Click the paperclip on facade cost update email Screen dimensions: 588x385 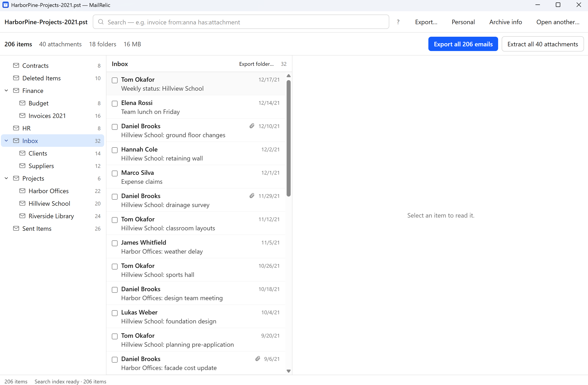[x=258, y=359]
